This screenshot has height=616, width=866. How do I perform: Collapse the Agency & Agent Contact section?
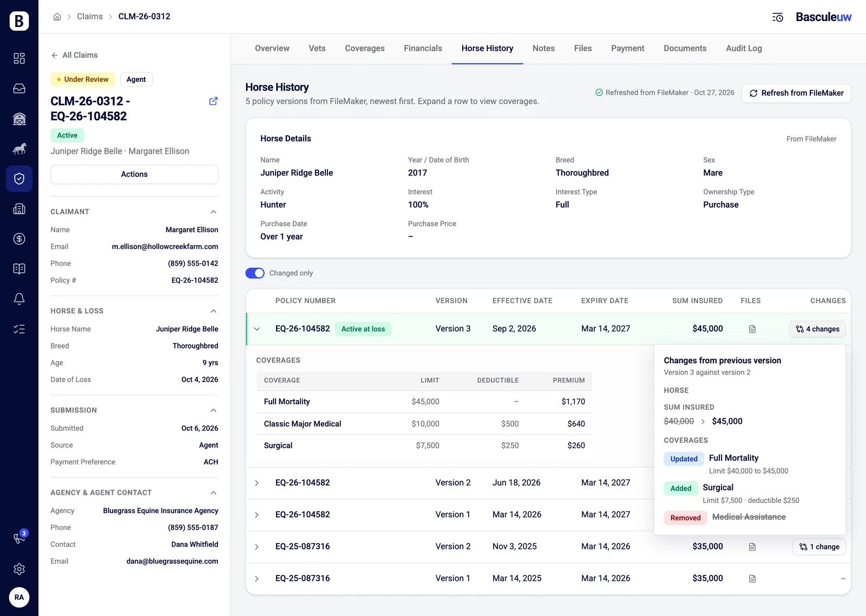[213, 493]
